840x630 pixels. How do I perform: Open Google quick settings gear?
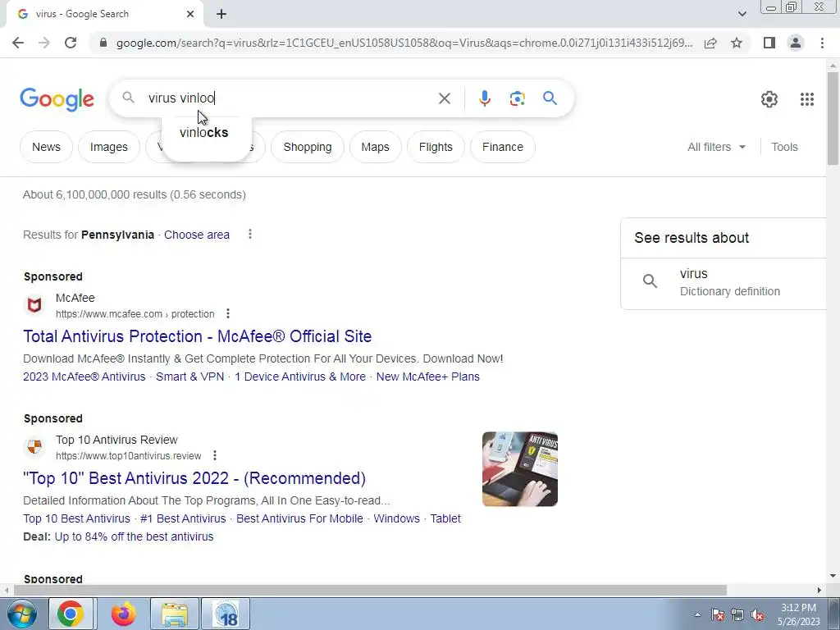tap(769, 99)
